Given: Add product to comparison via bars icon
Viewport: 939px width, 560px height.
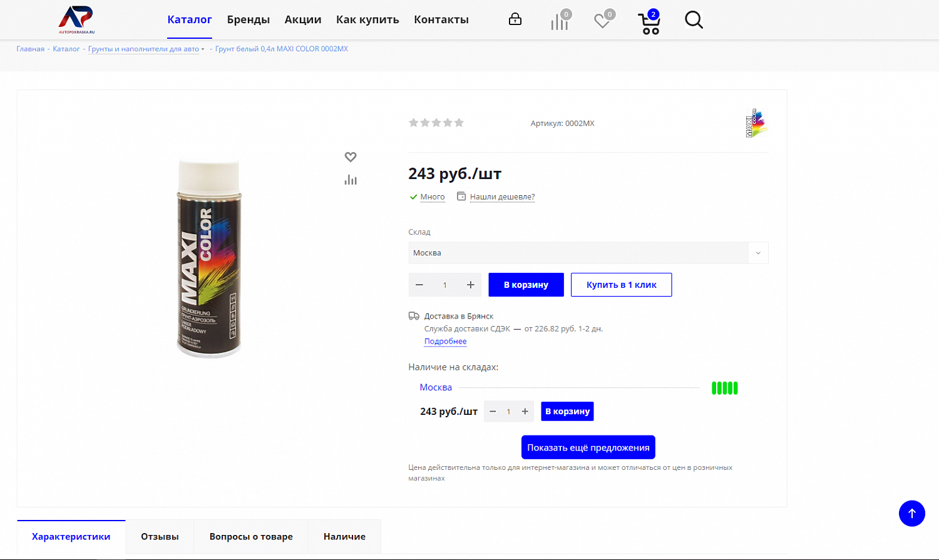Looking at the screenshot, I should coord(351,180).
